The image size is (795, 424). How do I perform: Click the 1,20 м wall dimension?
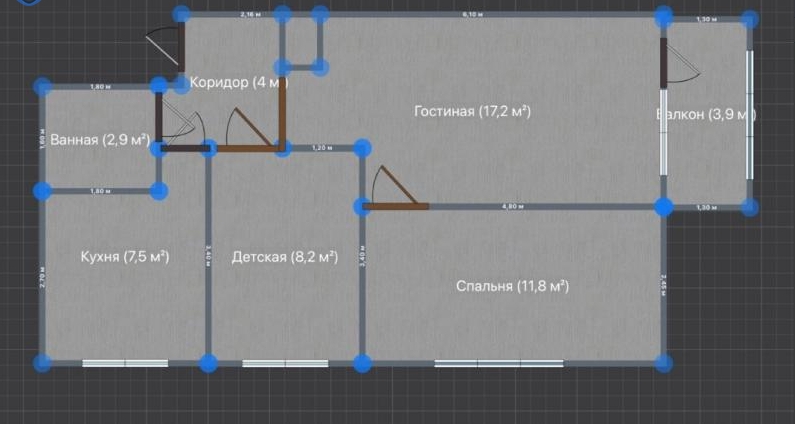(322, 149)
